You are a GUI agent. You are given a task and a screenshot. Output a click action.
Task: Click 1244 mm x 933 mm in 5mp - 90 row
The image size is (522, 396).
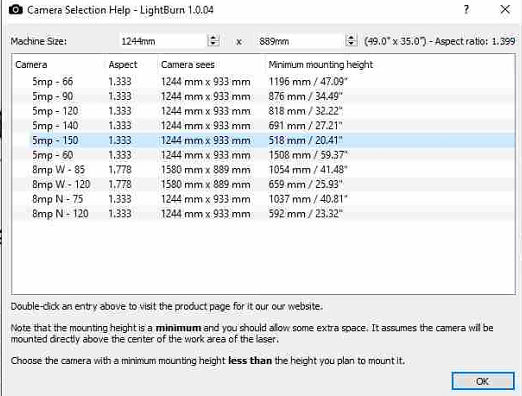[206, 96]
